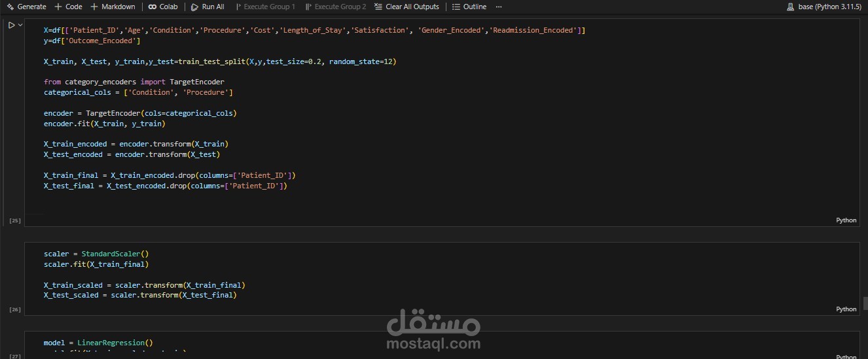
Task: Run the first cell with play button
Action: pos(11,25)
